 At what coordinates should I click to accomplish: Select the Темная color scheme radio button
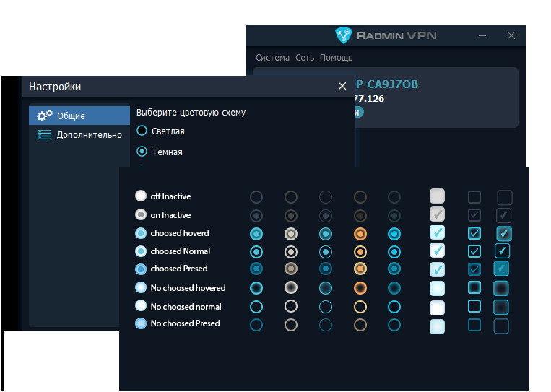pos(142,152)
